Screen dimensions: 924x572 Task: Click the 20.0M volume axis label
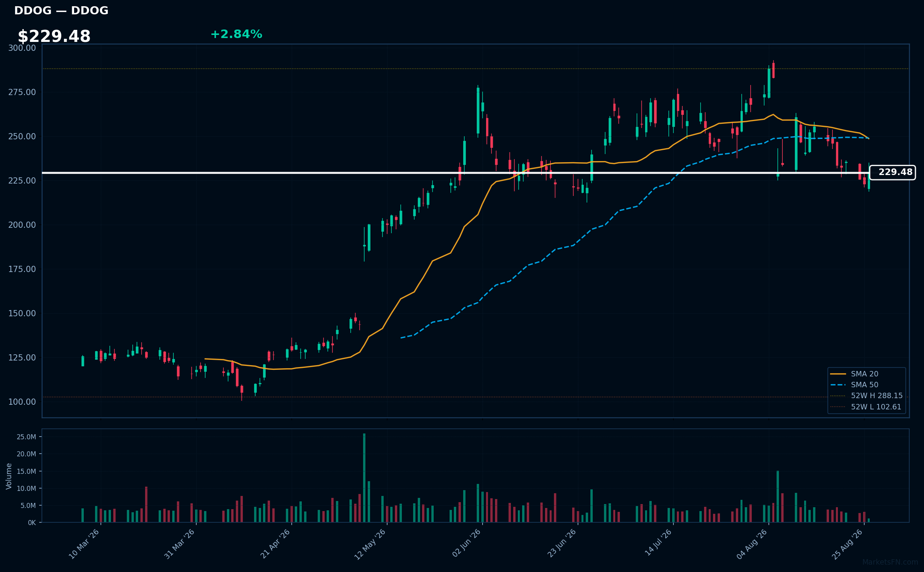click(x=26, y=454)
